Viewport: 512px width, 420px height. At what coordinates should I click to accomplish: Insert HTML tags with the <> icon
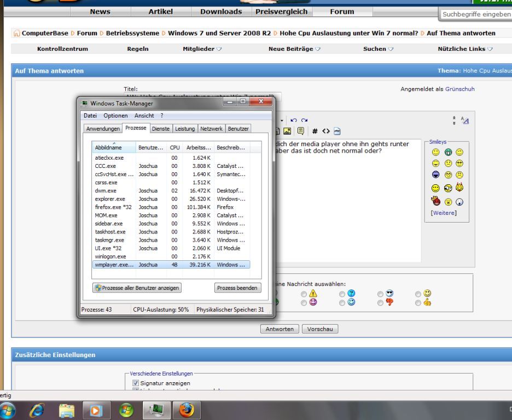[x=326, y=131]
